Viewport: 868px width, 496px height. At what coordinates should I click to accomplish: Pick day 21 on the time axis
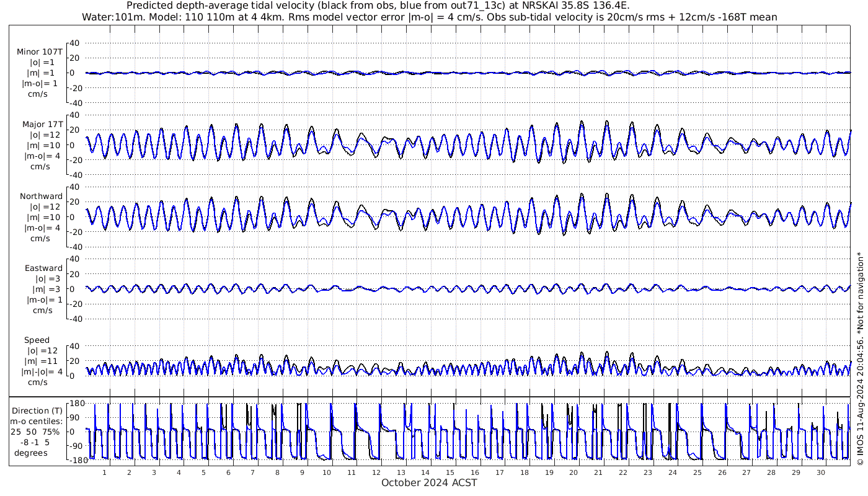(598, 472)
